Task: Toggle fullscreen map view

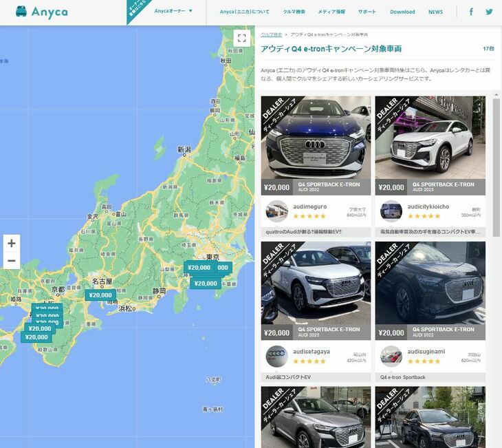Action: point(241,38)
